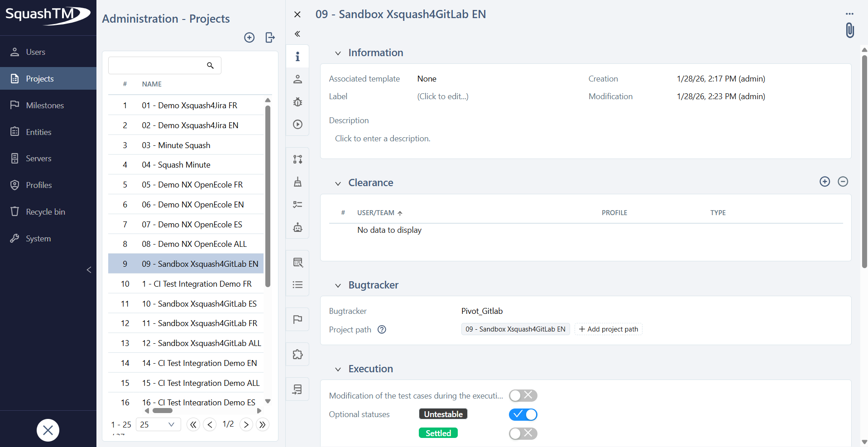Select project 03 - Minute Squash from the list
The height and width of the screenshot is (447, 868).
pyautogui.click(x=176, y=145)
